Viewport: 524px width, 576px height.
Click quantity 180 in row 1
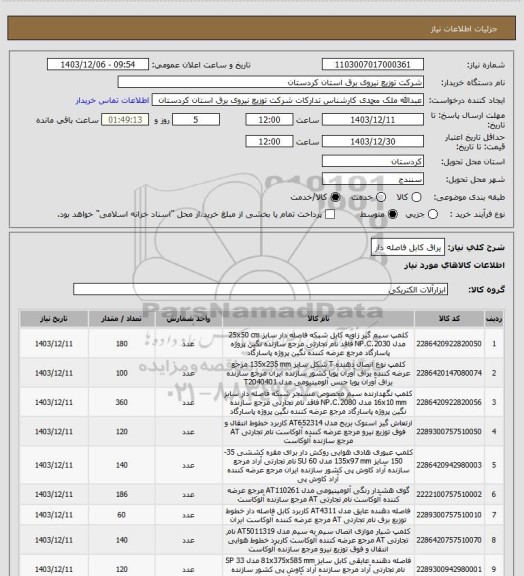[x=122, y=344]
